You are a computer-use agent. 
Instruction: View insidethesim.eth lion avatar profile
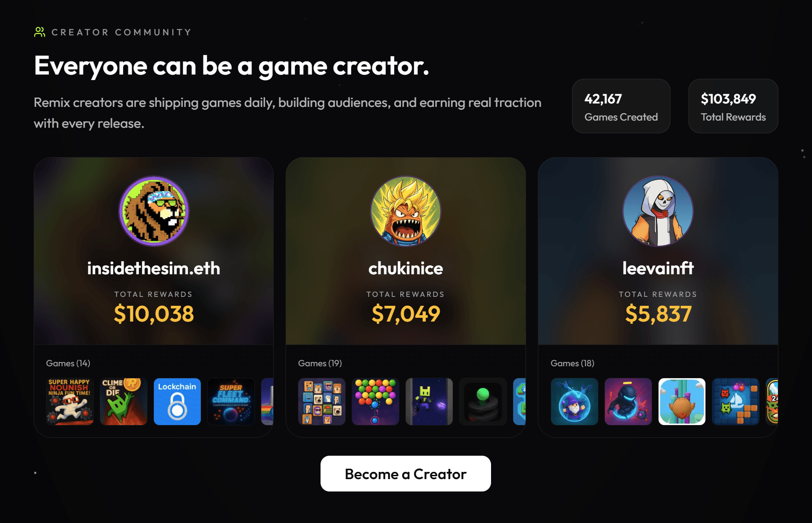click(x=154, y=211)
